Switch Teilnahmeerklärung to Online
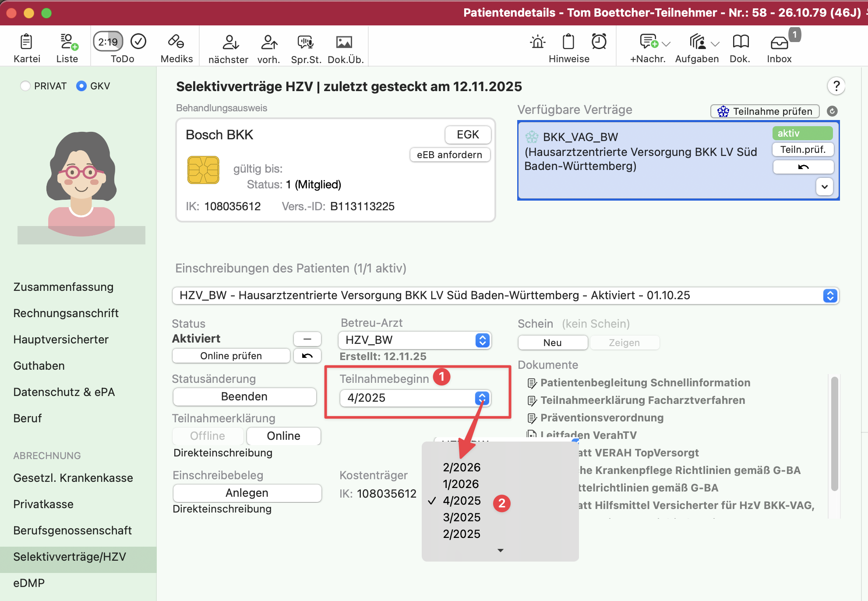This screenshot has height=601, width=868. point(283,436)
